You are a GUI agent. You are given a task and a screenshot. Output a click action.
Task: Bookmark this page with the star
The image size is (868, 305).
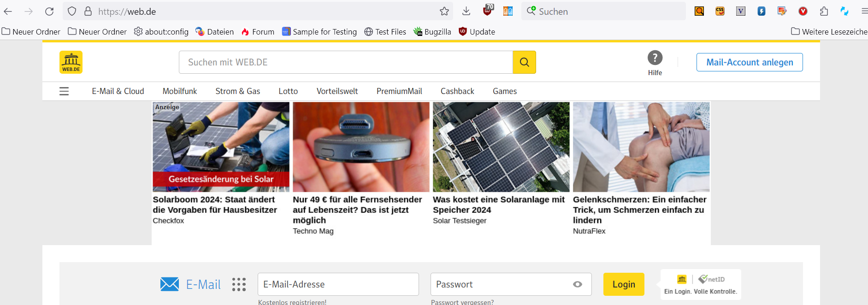point(444,12)
